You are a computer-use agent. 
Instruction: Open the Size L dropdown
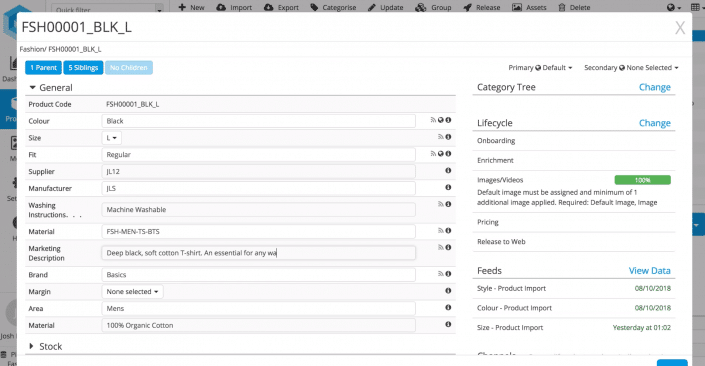[112, 138]
